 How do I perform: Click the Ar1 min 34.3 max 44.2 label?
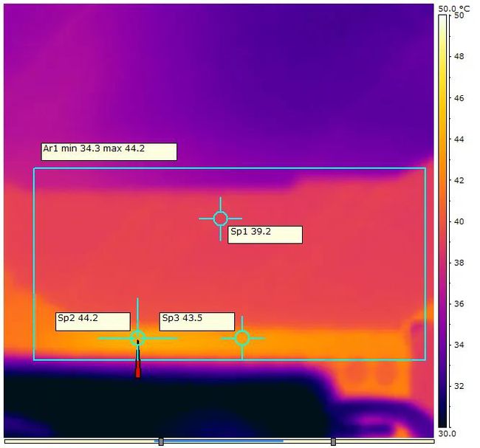[x=109, y=151]
